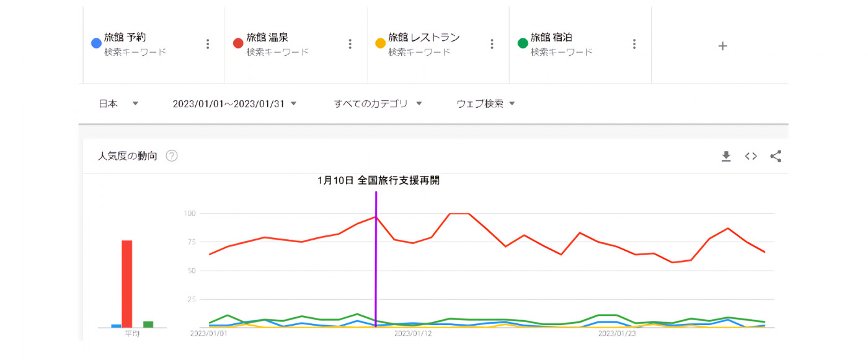
Task: Open the ウェブ検索 search type dropdown
Action: click(x=485, y=103)
